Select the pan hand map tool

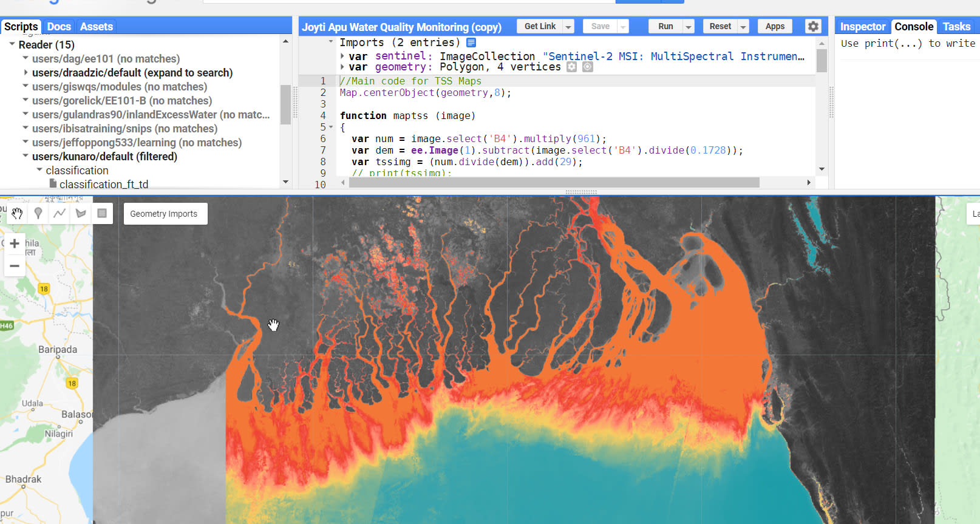coord(17,213)
